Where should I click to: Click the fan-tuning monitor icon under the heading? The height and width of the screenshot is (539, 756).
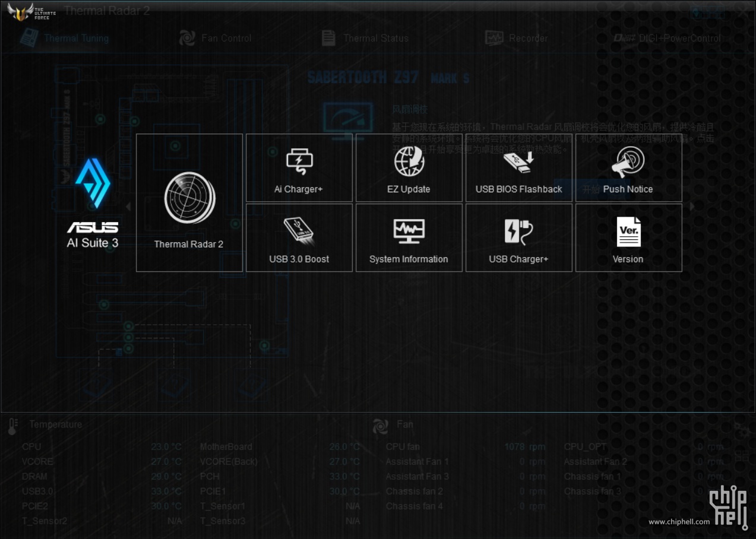(348, 120)
